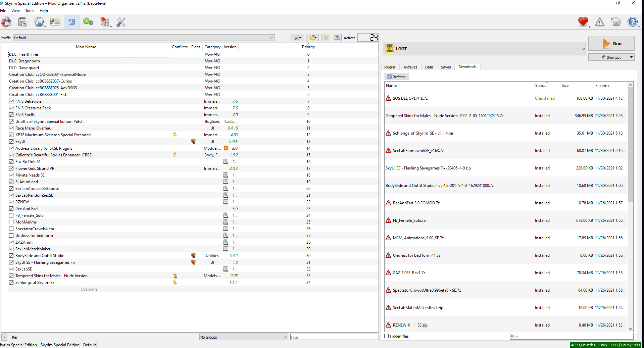The width and height of the screenshot is (644, 348).
Task: Toggle the Race Menu Overhaul checkbox
Action: [x=11, y=128]
